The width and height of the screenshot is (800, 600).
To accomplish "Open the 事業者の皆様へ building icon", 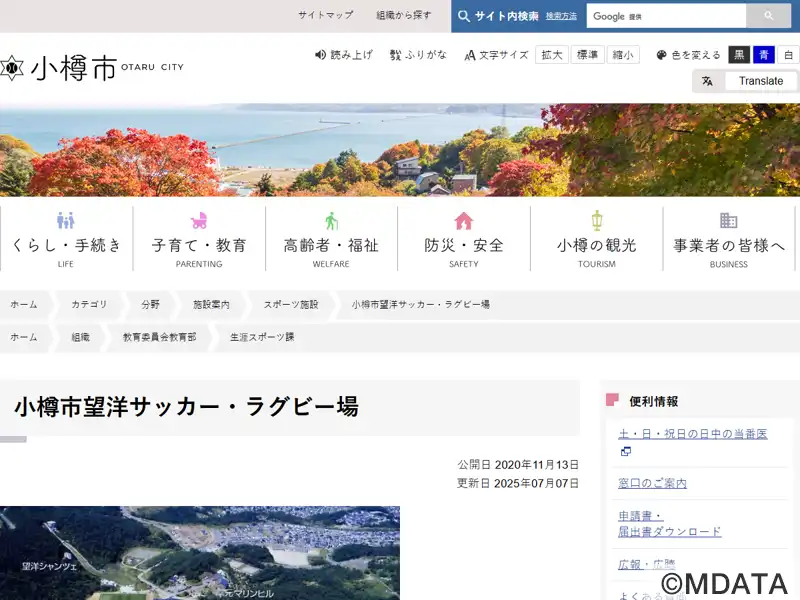I will (x=729, y=220).
